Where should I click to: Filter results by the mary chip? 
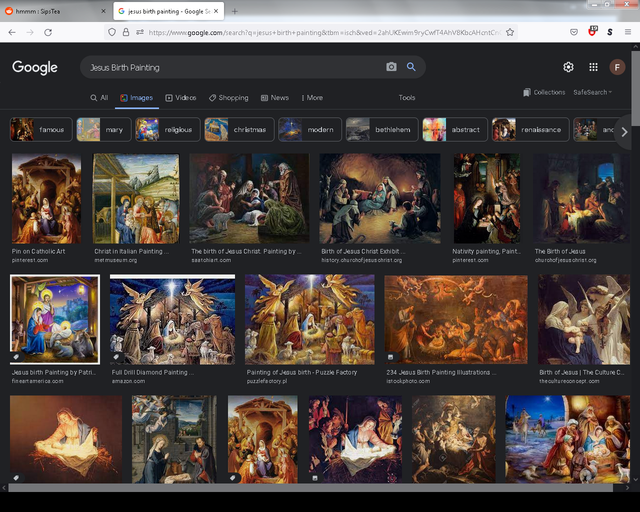104,129
